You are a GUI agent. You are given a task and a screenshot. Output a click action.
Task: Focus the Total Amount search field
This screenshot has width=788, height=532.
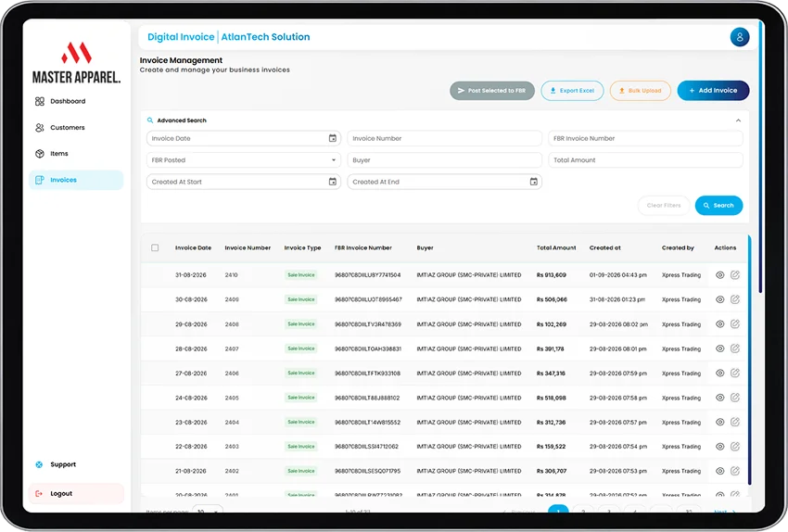coord(645,160)
